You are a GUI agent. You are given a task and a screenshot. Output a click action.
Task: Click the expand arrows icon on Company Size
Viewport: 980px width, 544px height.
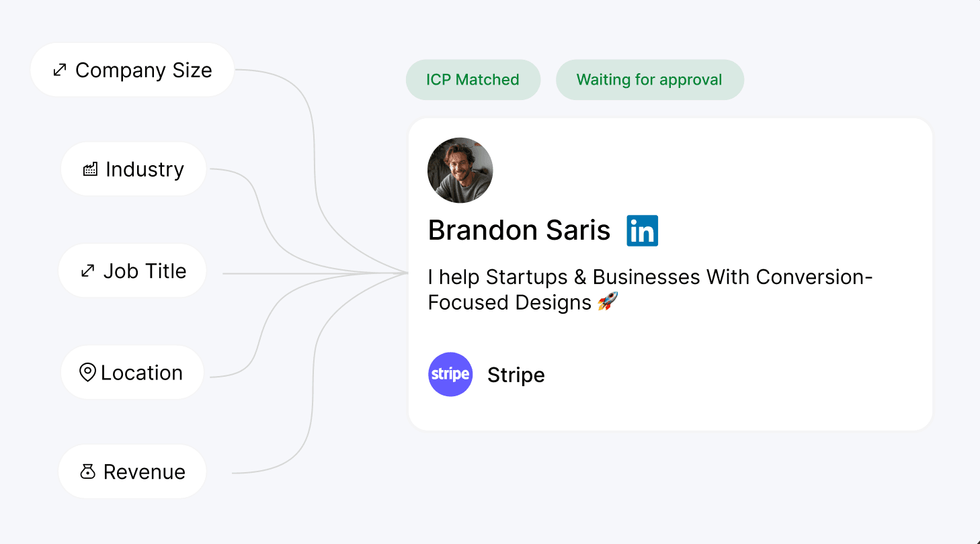pos(60,70)
